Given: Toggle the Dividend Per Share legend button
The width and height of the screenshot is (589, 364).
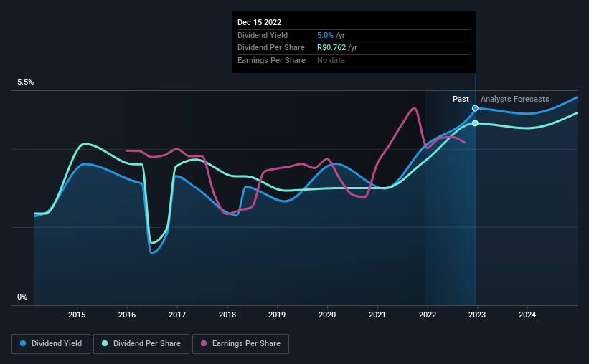Looking at the screenshot, I should point(141,344).
